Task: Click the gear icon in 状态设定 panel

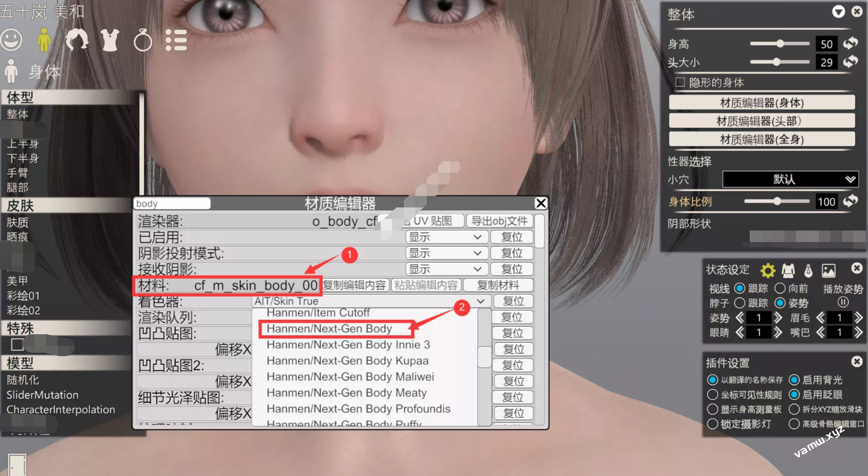Action: point(768,270)
